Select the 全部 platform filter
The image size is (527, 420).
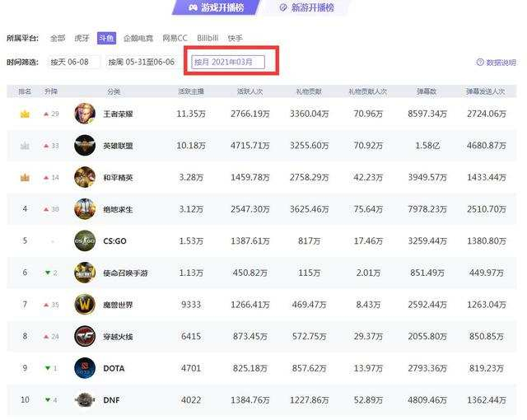58,39
